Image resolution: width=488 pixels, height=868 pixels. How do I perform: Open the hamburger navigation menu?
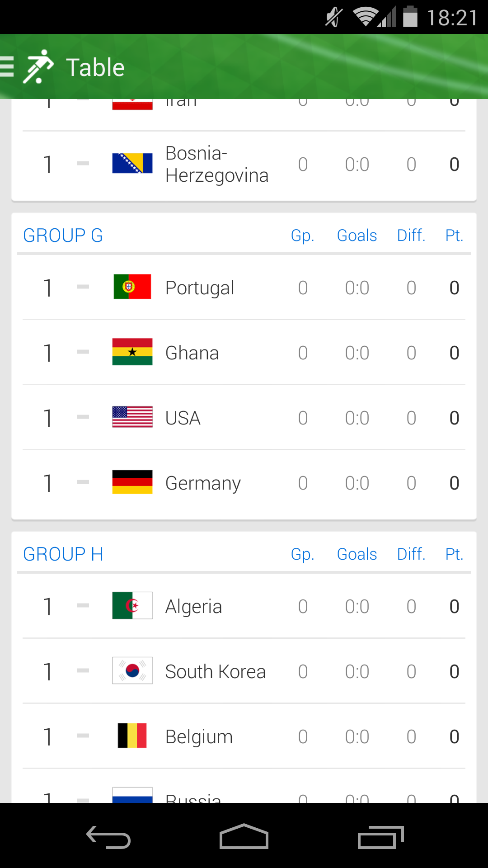pyautogui.click(x=7, y=67)
